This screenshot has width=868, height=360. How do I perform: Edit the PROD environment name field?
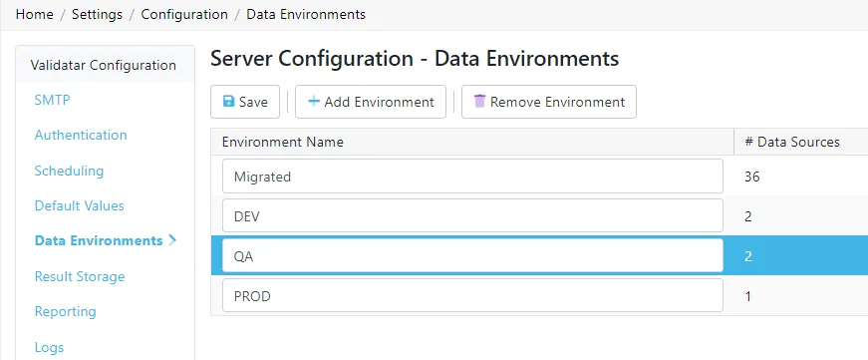[472, 295]
